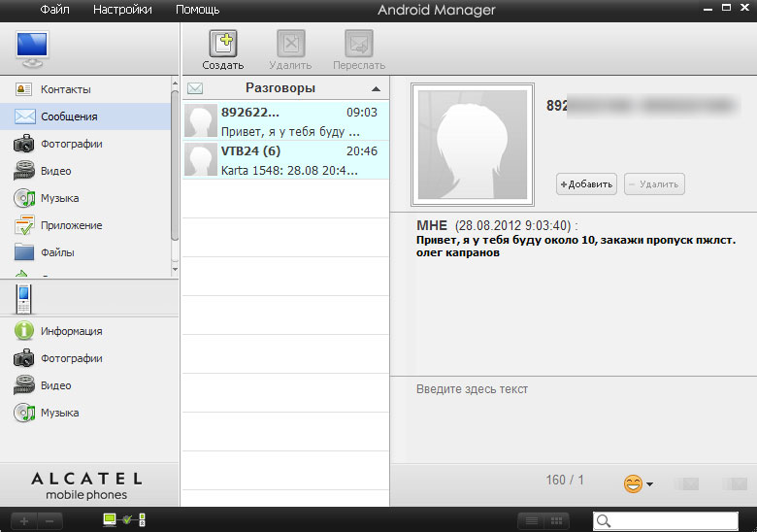Open Контакты in the computer sidebar
The width and height of the screenshot is (757, 532).
point(65,89)
